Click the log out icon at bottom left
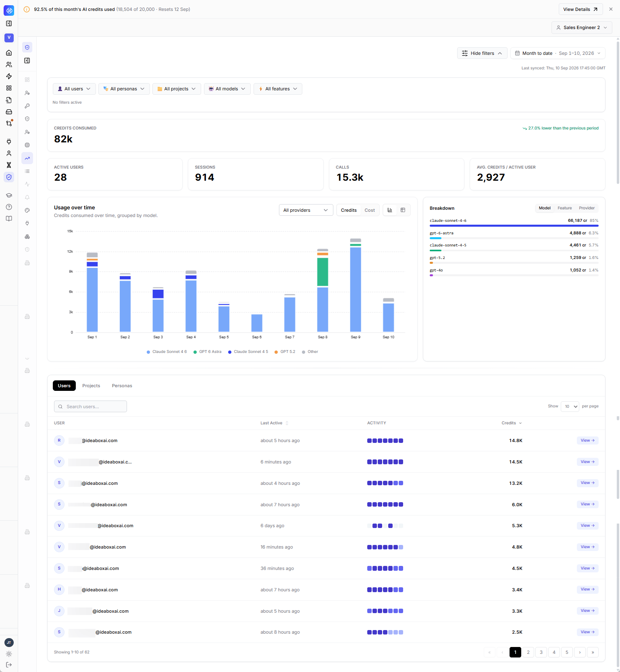This screenshot has height=672, width=620. point(9,665)
